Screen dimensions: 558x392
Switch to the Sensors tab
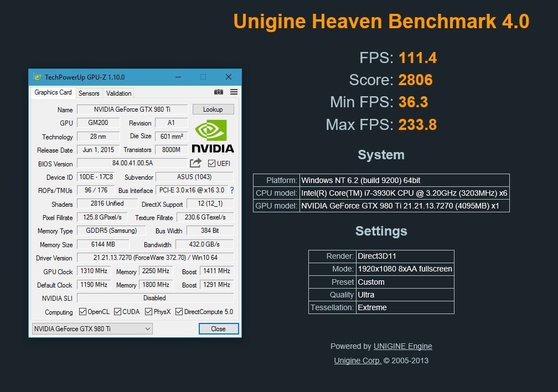(x=89, y=93)
